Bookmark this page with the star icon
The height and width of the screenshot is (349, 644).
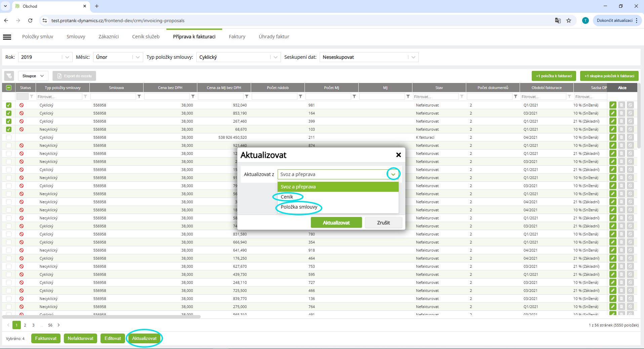coord(569,20)
